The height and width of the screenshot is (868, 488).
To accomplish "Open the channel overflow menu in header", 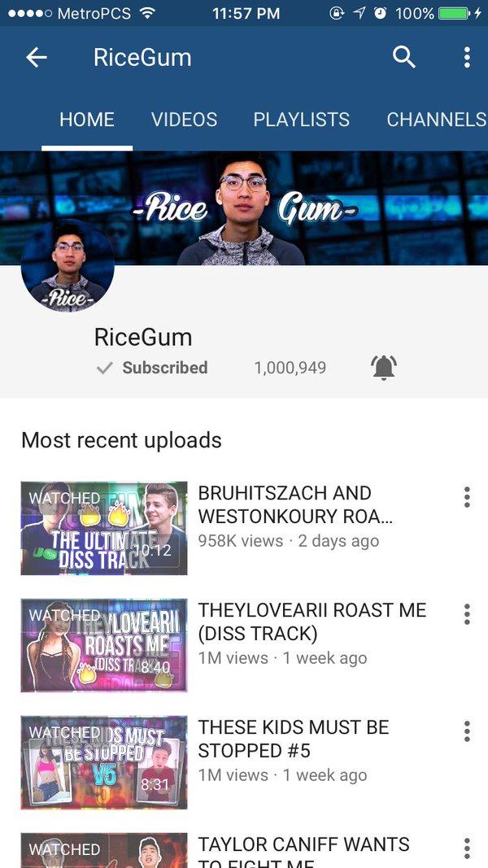I will point(467,57).
